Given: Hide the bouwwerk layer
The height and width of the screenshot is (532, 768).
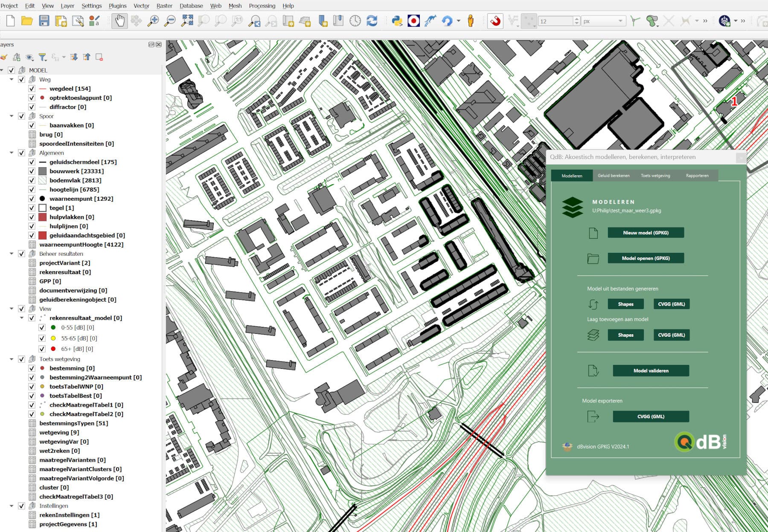Looking at the screenshot, I should click(32, 171).
